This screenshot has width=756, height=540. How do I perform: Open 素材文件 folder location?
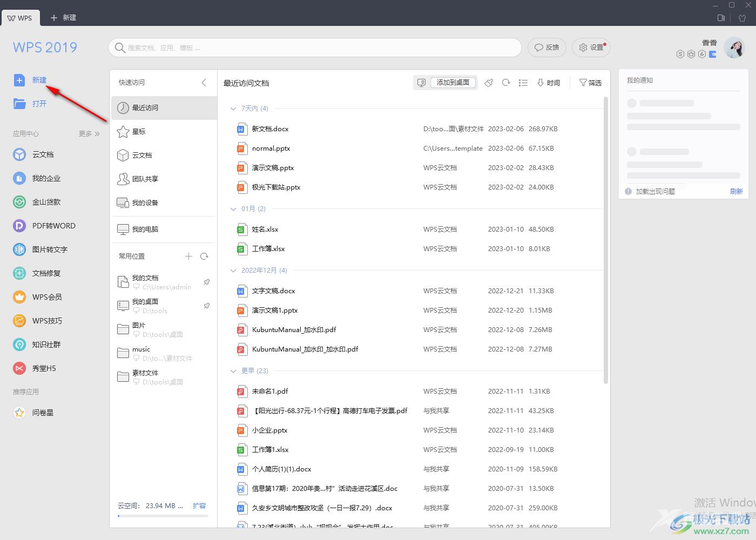[164, 377]
